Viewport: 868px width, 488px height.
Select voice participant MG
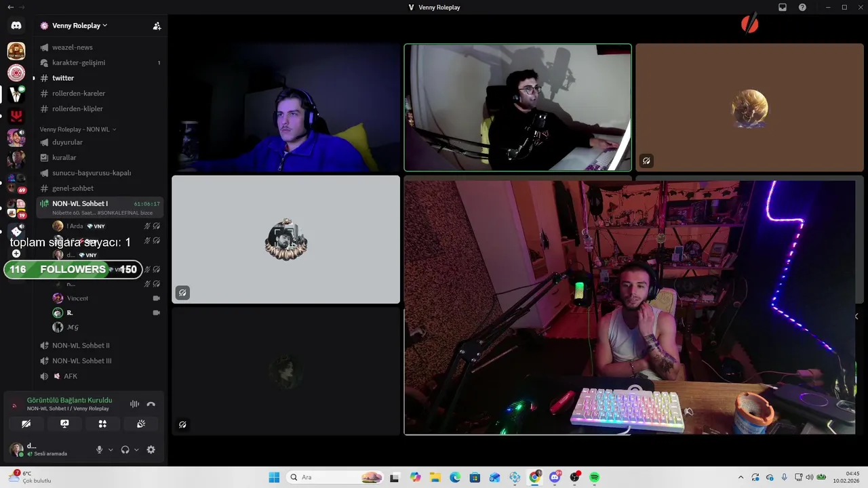pyautogui.click(x=106, y=327)
